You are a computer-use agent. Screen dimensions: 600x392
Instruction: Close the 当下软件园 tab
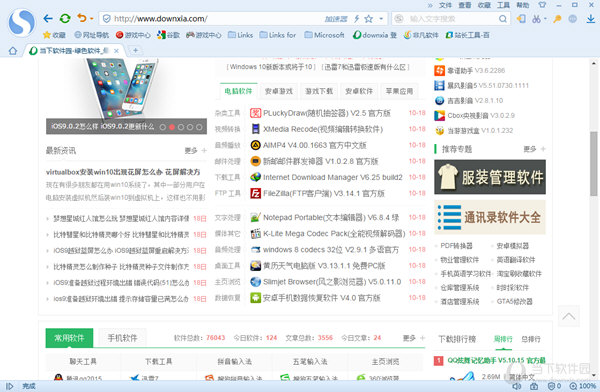tap(116, 51)
